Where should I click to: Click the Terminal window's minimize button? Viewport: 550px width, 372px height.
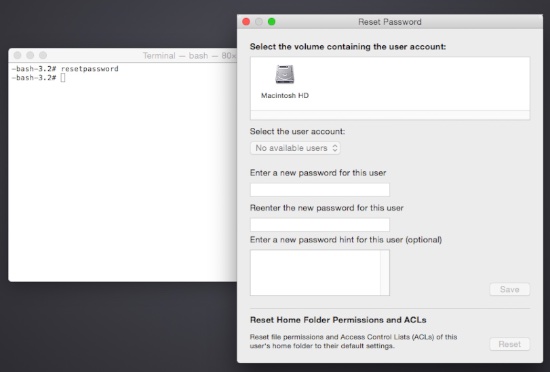[30, 55]
